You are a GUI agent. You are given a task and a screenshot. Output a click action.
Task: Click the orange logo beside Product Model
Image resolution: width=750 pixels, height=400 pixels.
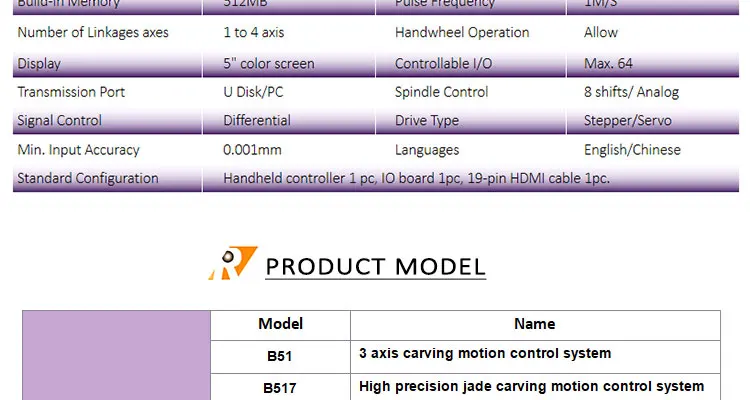click(x=233, y=262)
